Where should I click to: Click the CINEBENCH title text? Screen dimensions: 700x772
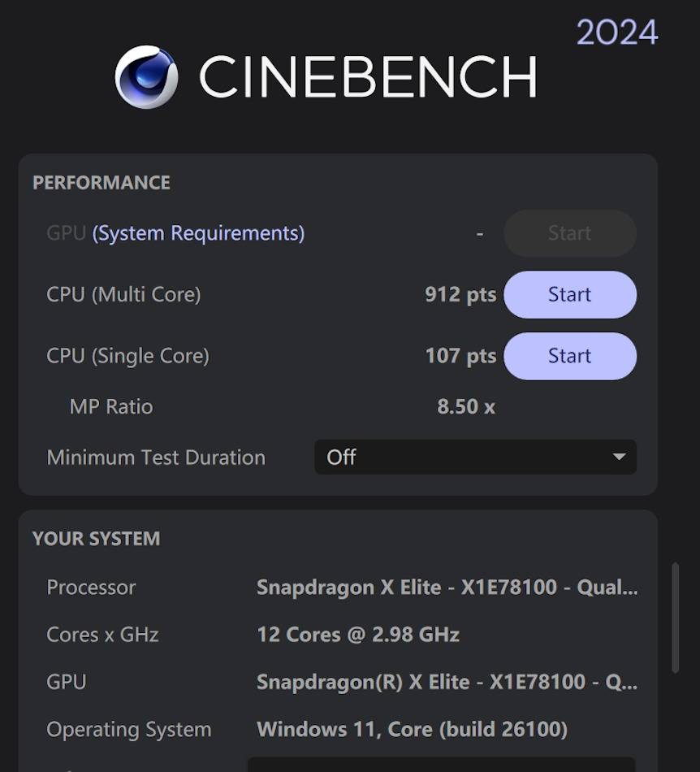click(367, 78)
